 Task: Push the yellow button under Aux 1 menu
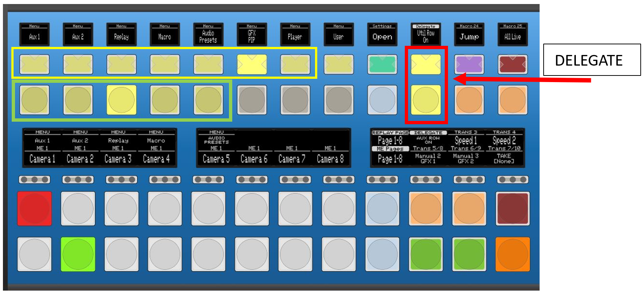(34, 64)
